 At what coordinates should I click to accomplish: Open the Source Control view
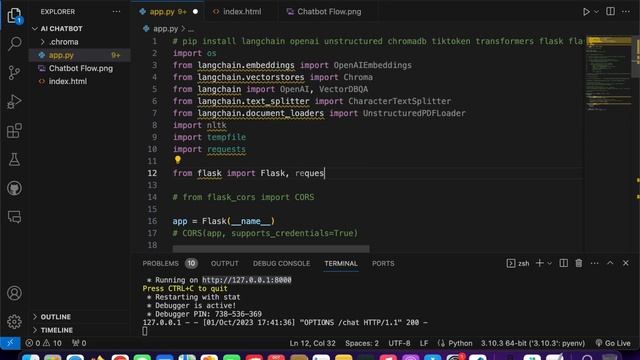[14, 73]
